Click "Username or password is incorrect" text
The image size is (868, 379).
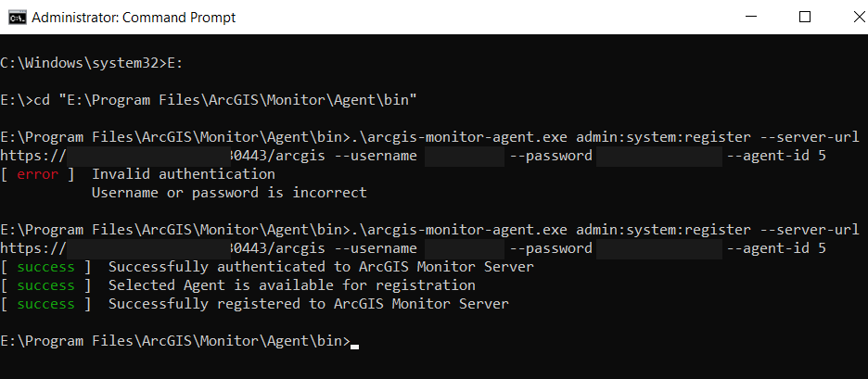228,193
